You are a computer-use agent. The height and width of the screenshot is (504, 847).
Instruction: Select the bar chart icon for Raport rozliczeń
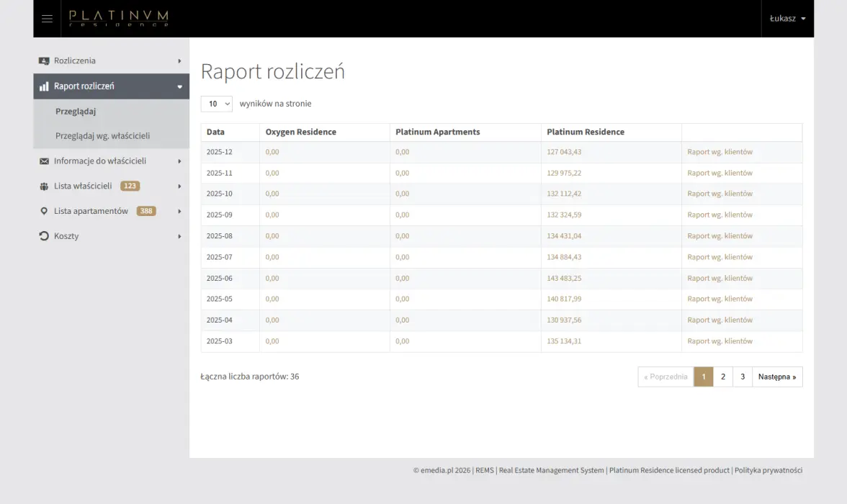44,86
